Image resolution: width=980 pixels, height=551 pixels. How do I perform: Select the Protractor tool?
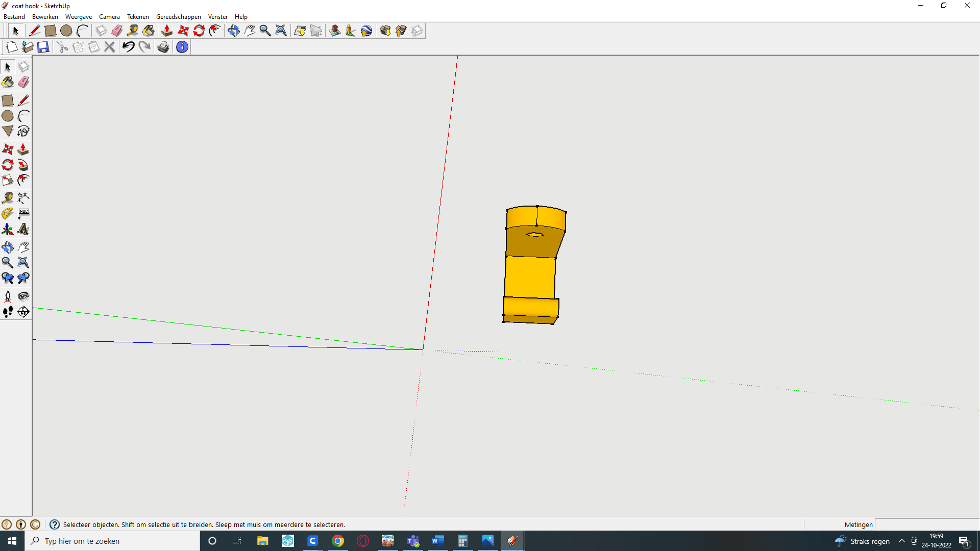coord(8,214)
